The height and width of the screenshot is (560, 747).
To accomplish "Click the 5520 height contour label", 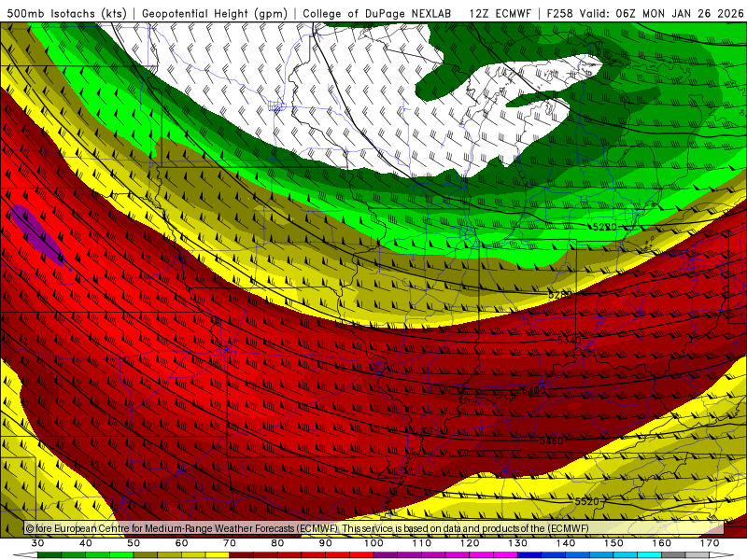I will pyautogui.click(x=586, y=501).
